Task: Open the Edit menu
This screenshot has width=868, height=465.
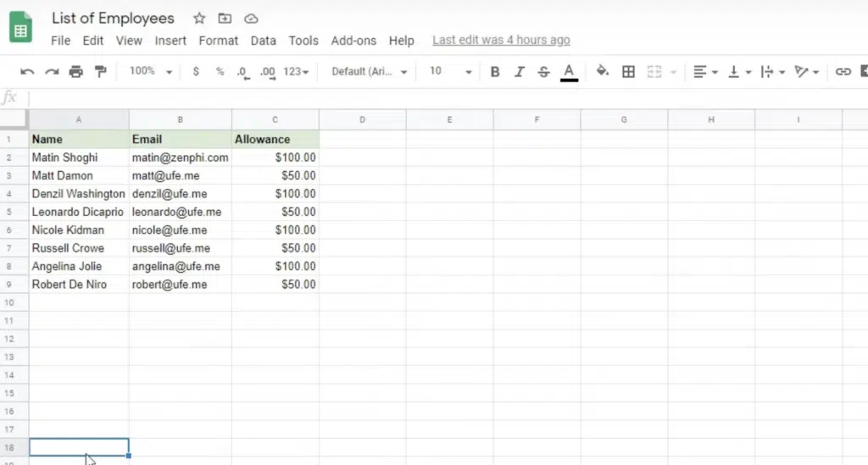Action: 93,41
